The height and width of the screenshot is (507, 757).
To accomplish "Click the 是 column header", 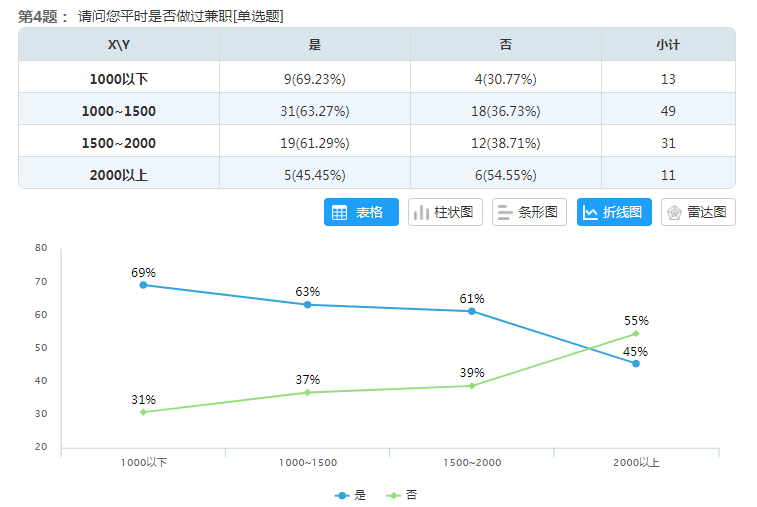I will coord(315,44).
